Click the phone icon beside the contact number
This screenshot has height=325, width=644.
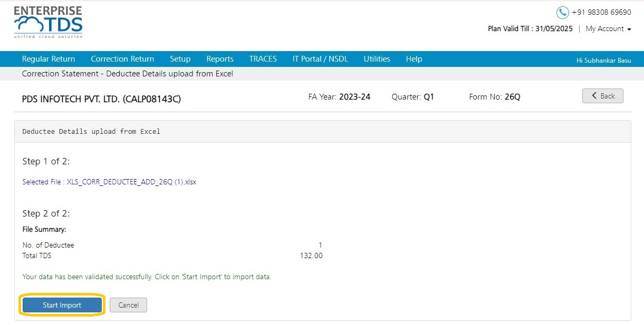tap(563, 13)
